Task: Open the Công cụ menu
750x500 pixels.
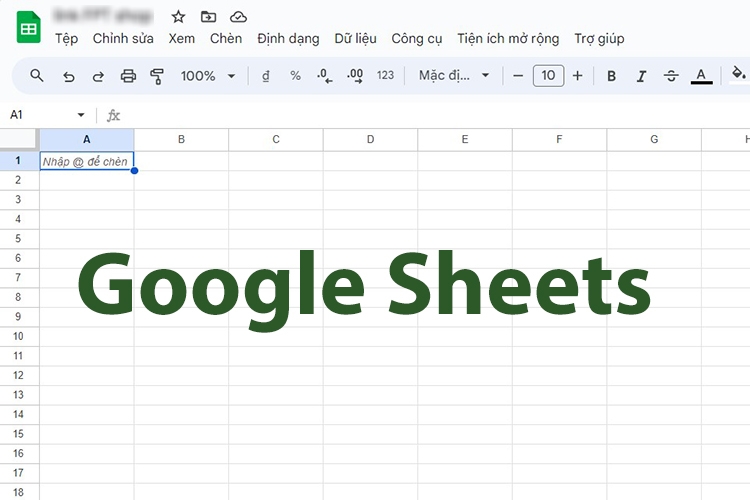Action: pyautogui.click(x=417, y=39)
